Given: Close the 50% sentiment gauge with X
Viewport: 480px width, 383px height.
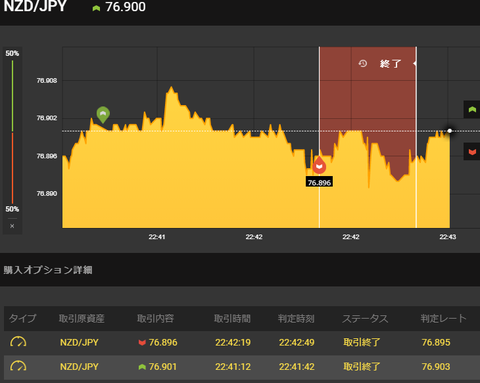Looking at the screenshot, I should coord(12,226).
